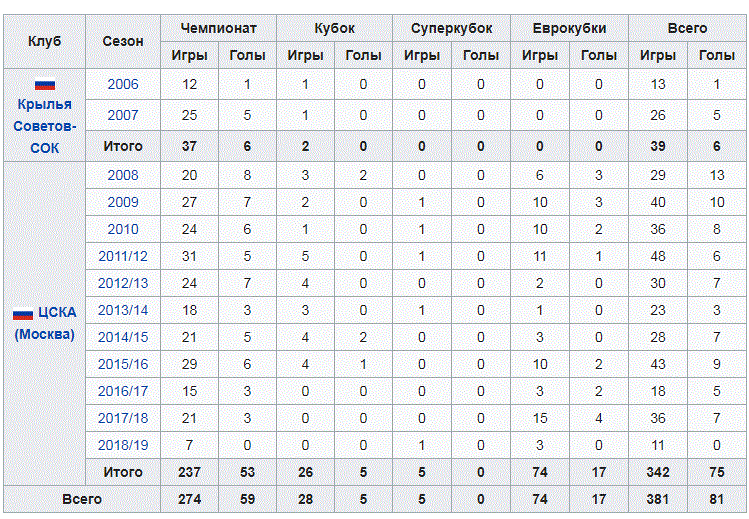This screenshot has width=749, height=519.
Task: Click the 2015/16 championship games value 29
Action: pyautogui.click(x=189, y=364)
